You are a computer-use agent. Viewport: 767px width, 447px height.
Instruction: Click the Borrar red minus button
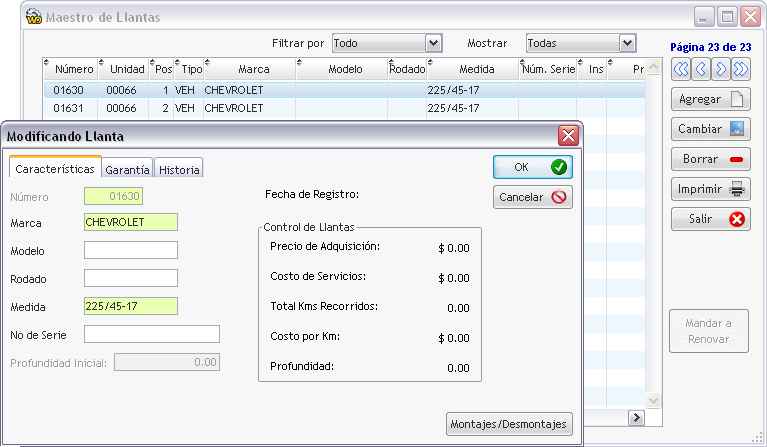coord(711,159)
